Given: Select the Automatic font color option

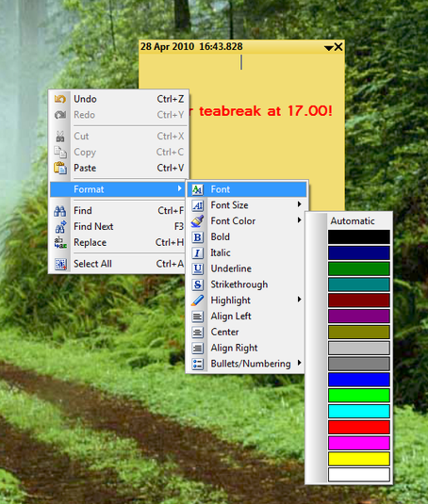Looking at the screenshot, I should (x=352, y=221).
